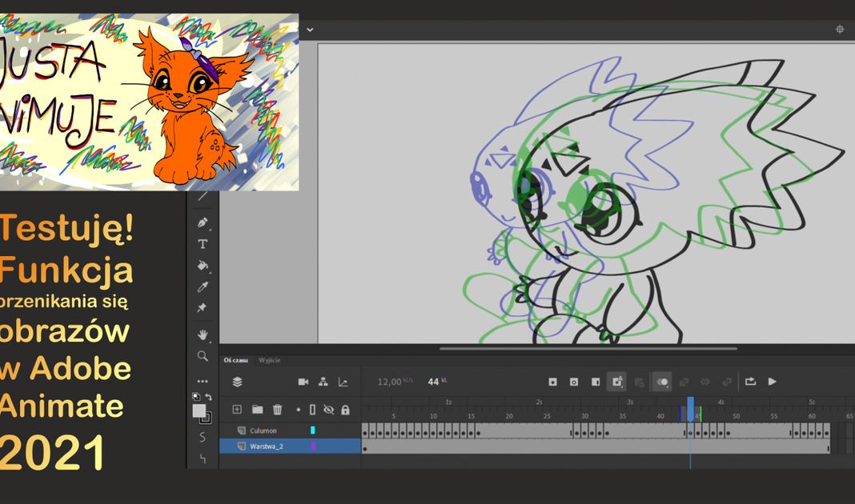
Task: Add a camera layer to the timeline
Action: pos(303,382)
